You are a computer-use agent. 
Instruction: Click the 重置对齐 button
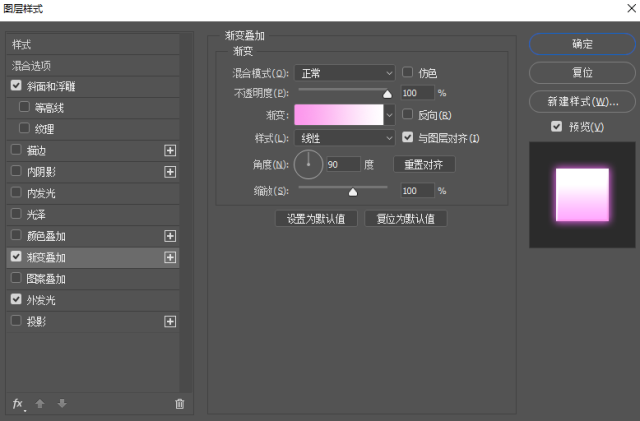[x=424, y=165]
